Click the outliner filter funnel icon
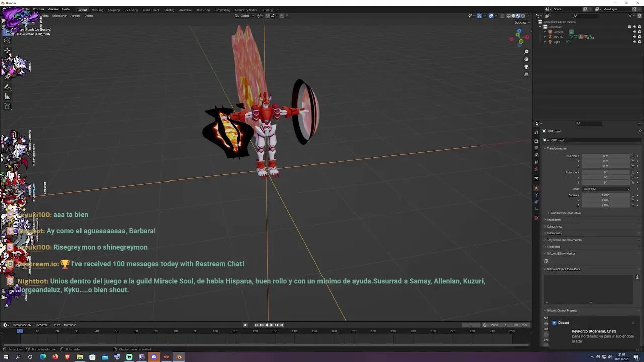This screenshot has width=644, height=362. click(x=630, y=16)
